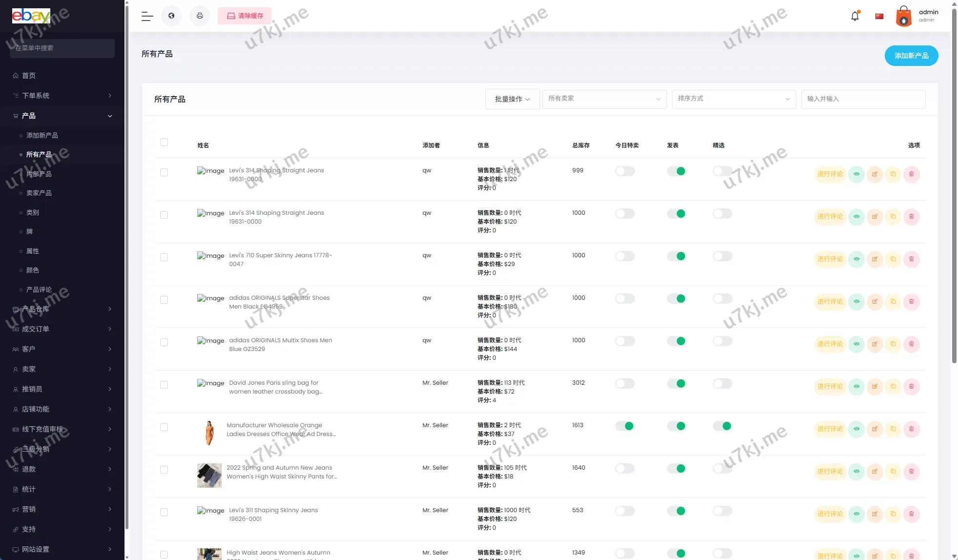
Task: Click the 输入并输入 search field
Action: pos(863,99)
